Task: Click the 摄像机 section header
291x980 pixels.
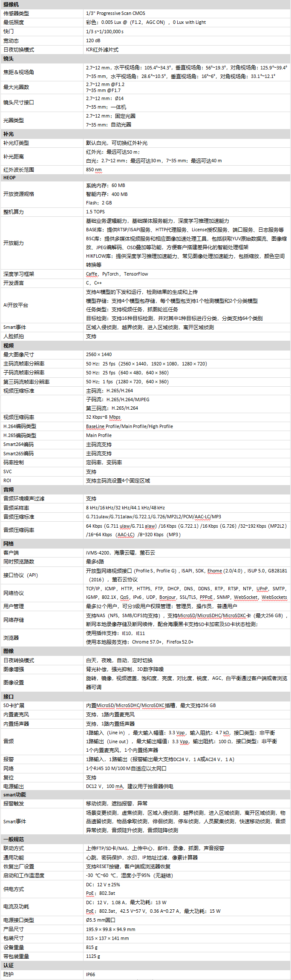Action: [11, 4]
